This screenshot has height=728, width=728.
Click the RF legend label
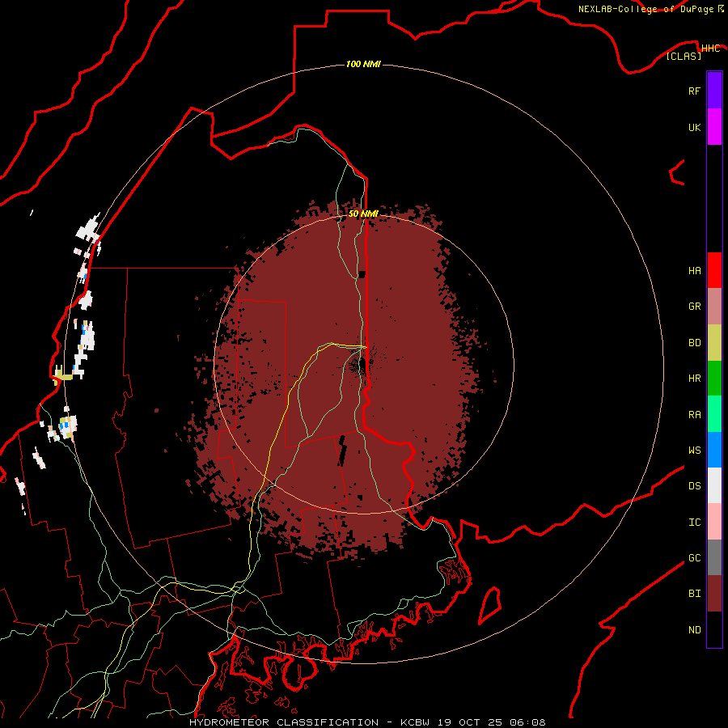(694, 91)
